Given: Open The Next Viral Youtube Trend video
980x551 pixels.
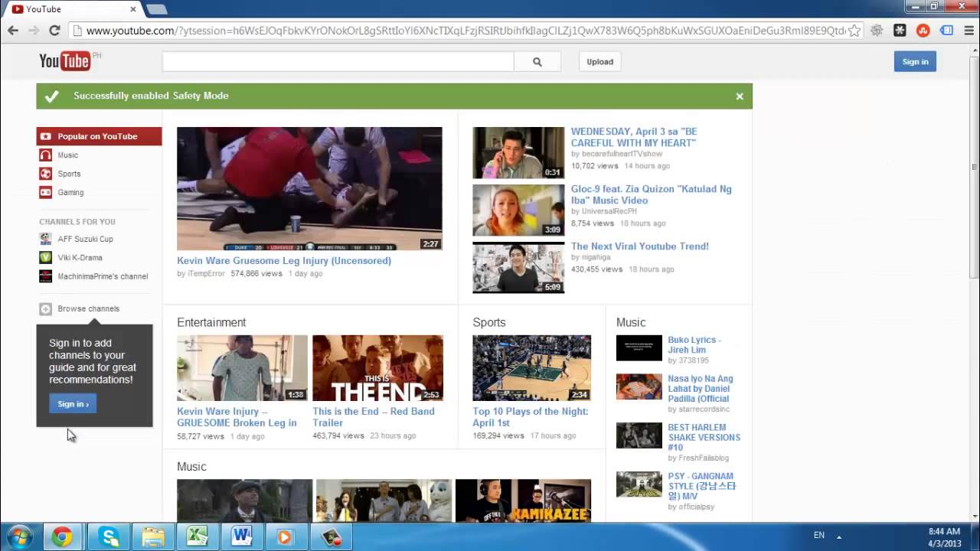Looking at the screenshot, I should (639, 246).
